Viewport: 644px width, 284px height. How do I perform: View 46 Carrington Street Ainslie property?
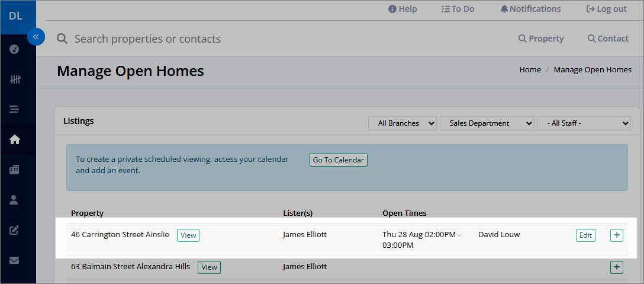188,235
